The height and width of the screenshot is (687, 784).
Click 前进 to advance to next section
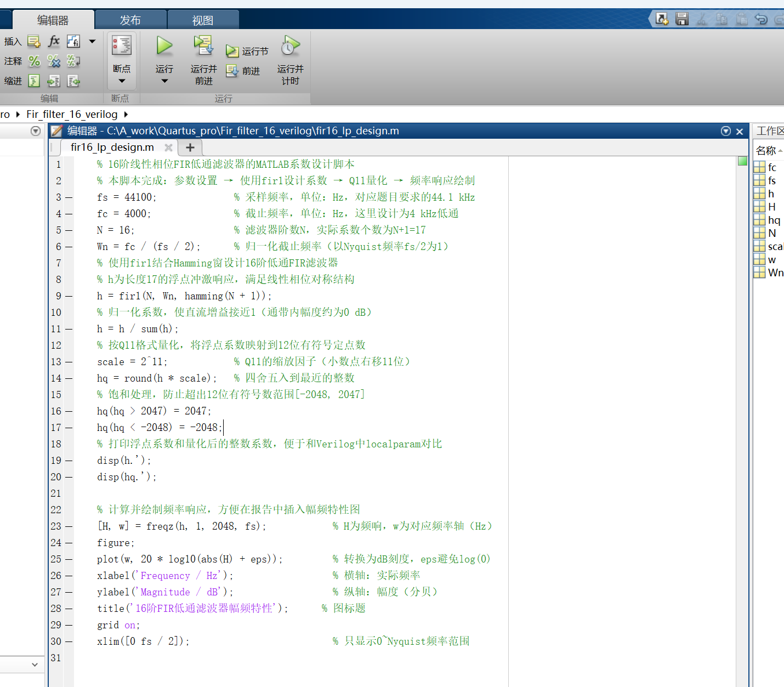point(243,71)
